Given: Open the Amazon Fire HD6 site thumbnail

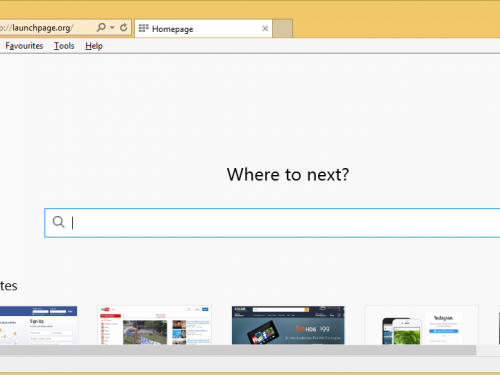Looking at the screenshot, I should tap(288, 325).
